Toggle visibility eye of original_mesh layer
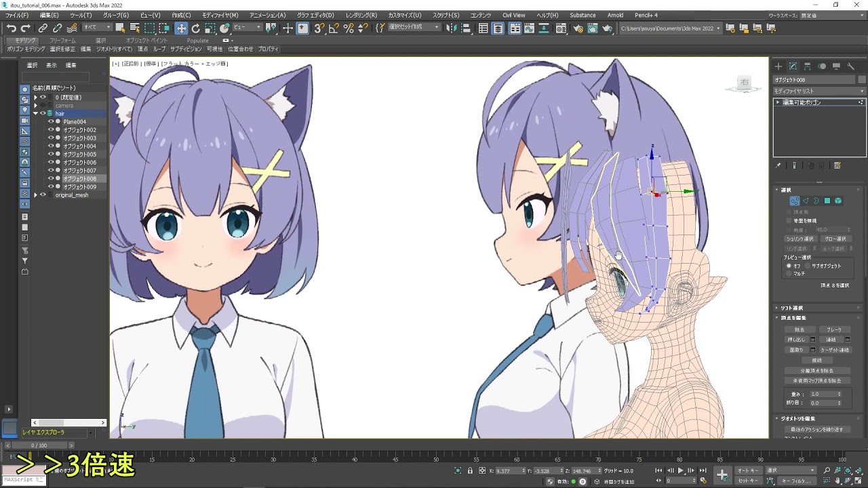The width and height of the screenshot is (868, 488). click(43, 195)
